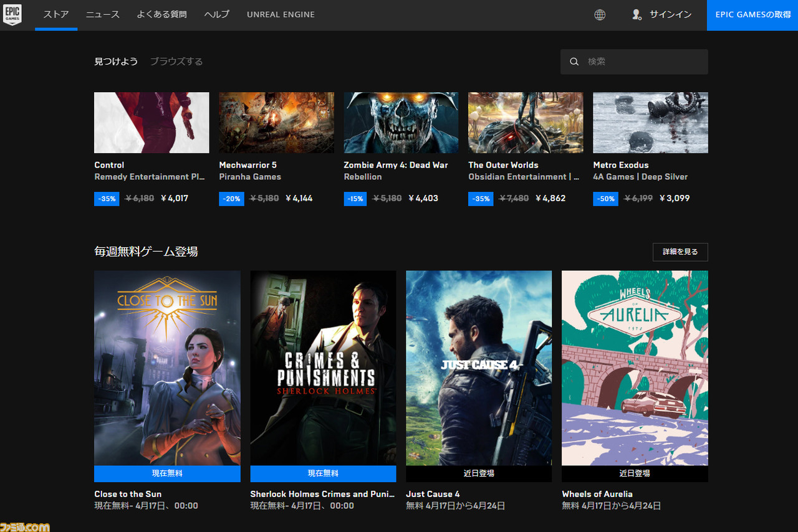Screen dimensions: 798x532
Task: Click the 毎週無料ゲーム登場 heading
Action: click(x=146, y=252)
